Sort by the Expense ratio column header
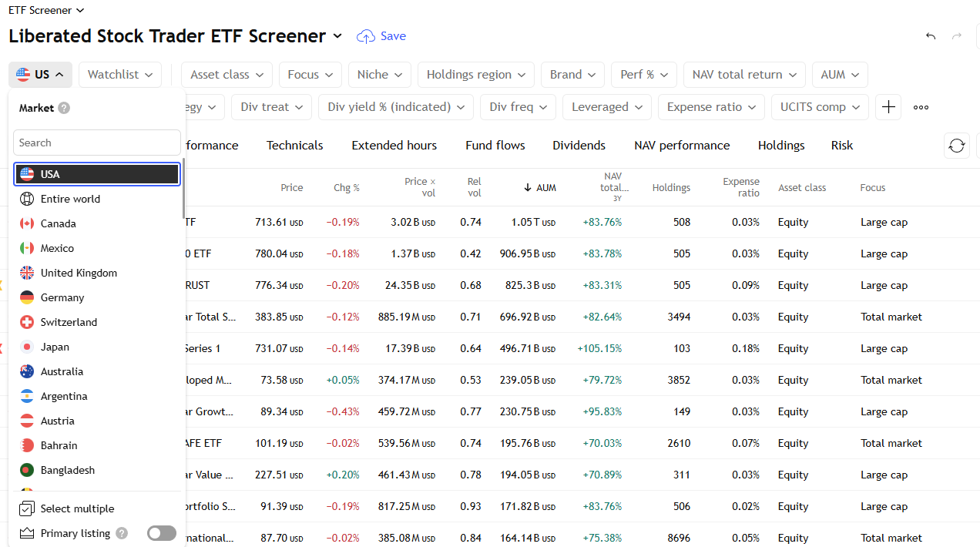This screenshot has height=547, width=980. (741, 187)
